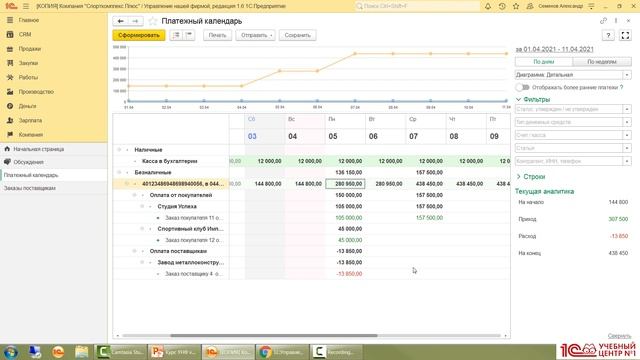Open the Работы section icon
Image resolution: width=640 pixels, height=360 pixels.
click(10, 77)
